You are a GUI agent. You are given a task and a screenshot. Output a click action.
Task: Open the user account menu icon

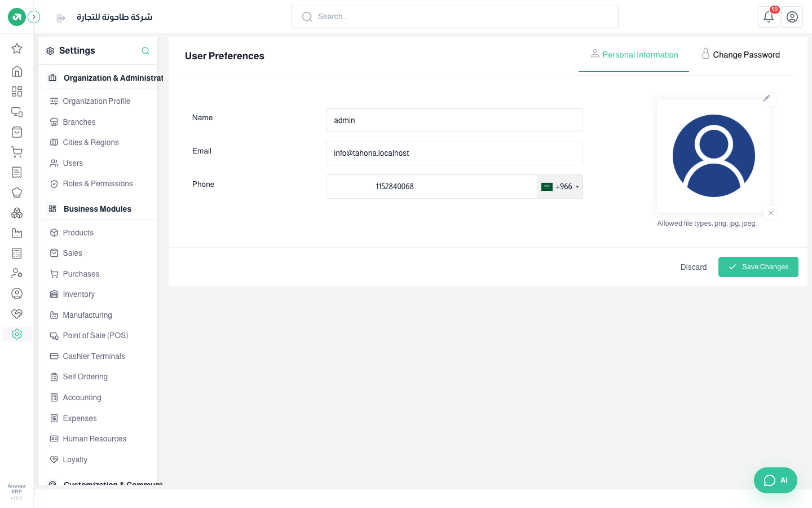792,17
